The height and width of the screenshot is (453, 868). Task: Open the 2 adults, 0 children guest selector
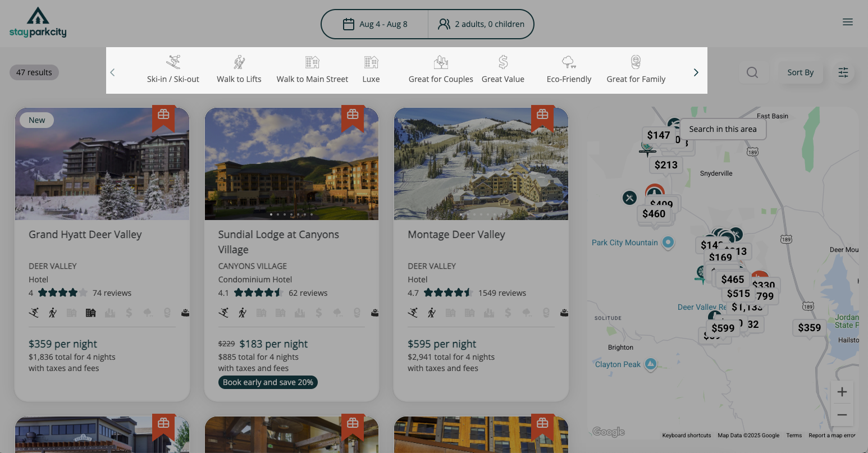pos(481,24)
